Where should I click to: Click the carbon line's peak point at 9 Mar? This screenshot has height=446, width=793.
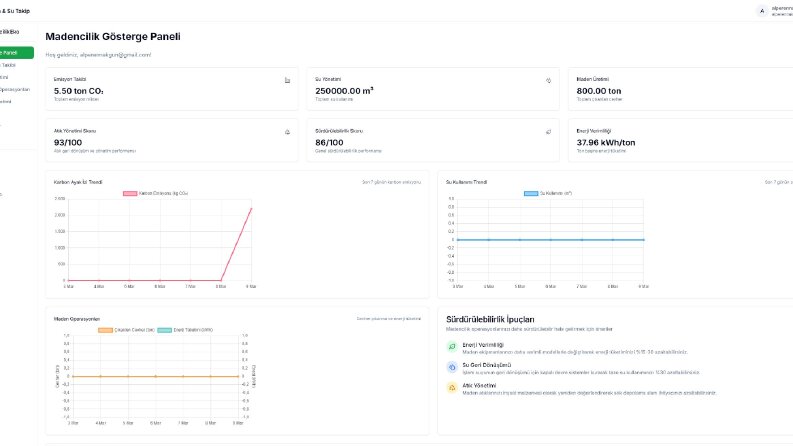click(251, 208)
